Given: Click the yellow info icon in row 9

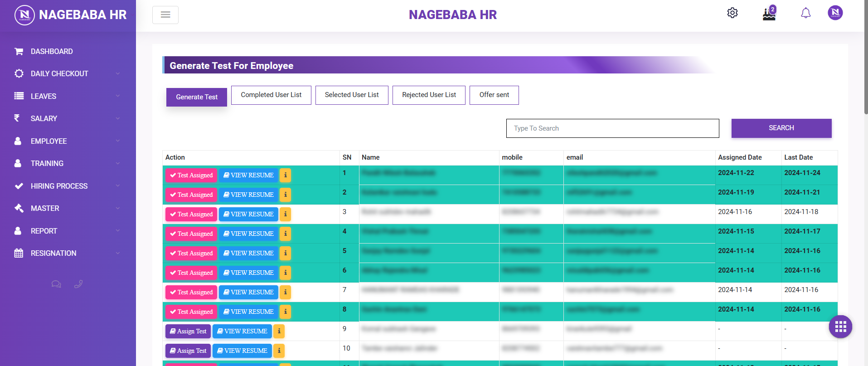Looking at the screenshot, I should coord(279,331).
